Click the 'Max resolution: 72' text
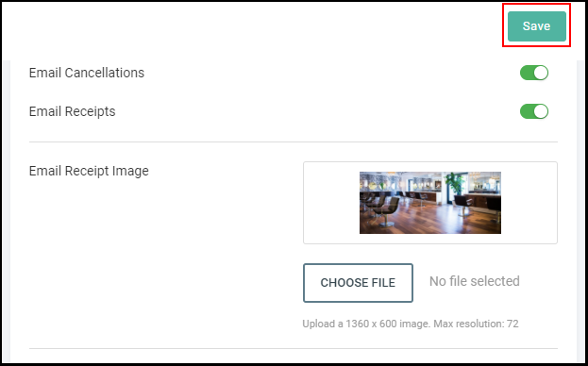This screenshot has height=366, width=588. 476,324
